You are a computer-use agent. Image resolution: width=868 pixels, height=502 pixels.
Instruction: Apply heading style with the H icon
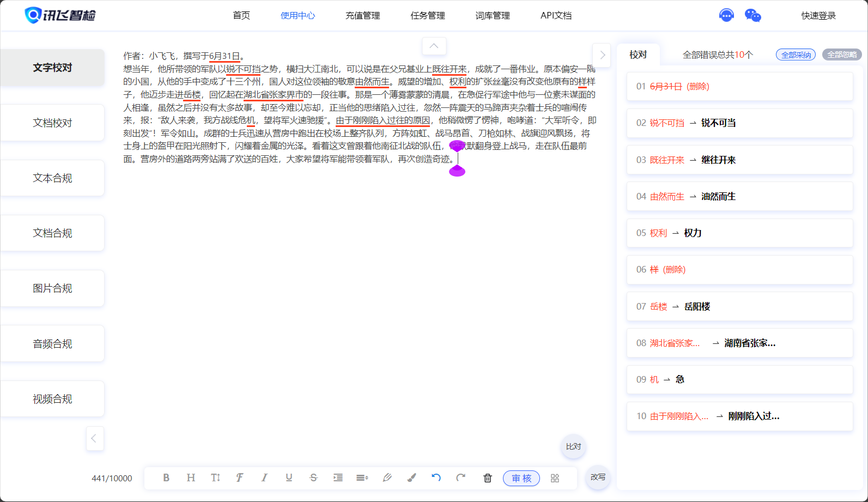click(x=191, y=478)
